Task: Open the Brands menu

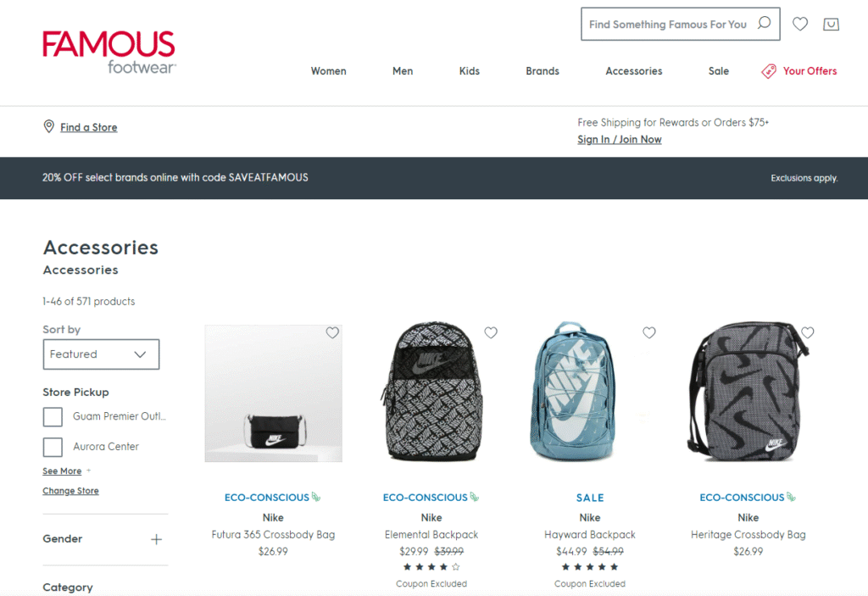Action: (x=542, y=71)
